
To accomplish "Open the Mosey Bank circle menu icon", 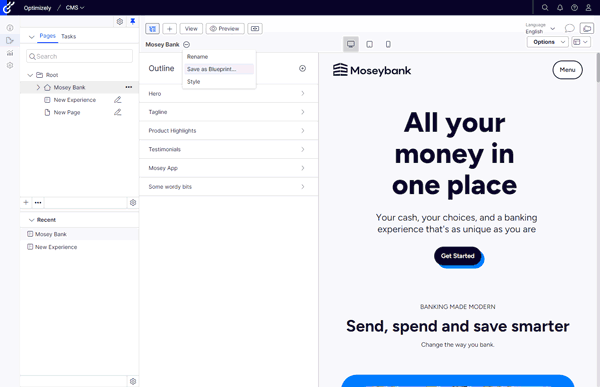I will point(186,44).
